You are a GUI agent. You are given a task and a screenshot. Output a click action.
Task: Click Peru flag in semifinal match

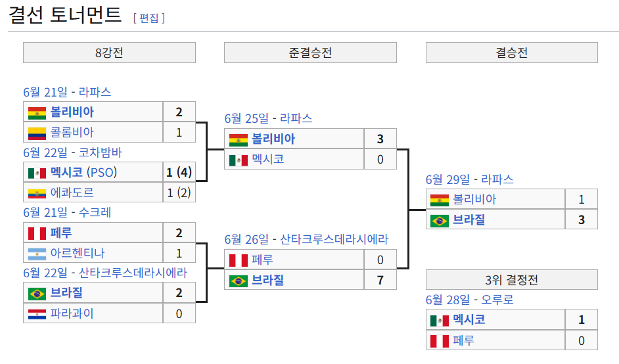pyautogui.click(x=239, y=261)
